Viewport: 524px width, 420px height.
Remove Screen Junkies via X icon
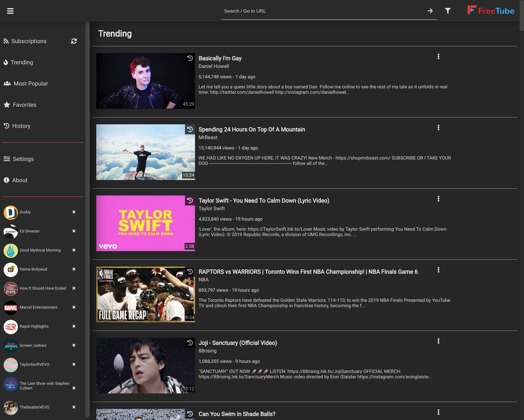[74, 345]
